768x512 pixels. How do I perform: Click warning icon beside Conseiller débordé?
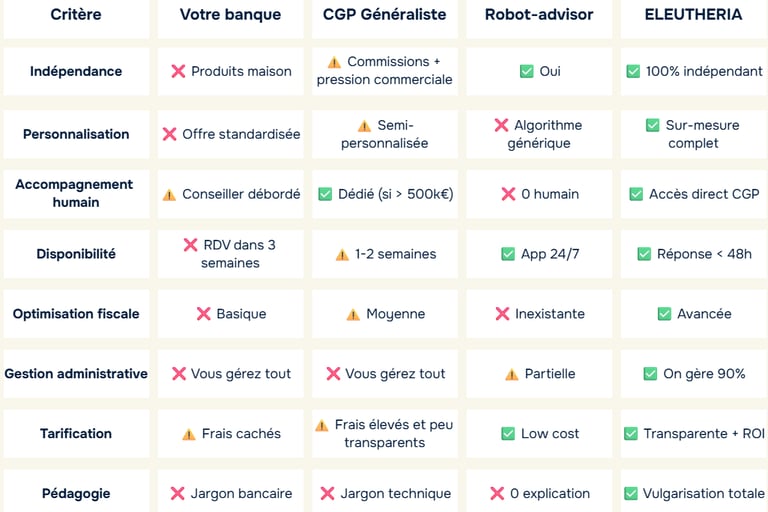(169, 194)
